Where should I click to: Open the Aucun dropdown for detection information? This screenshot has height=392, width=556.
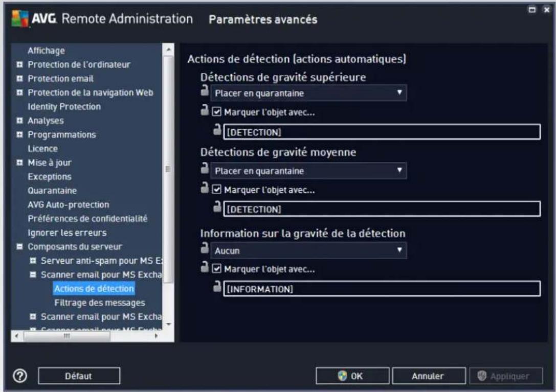pos(308,250)
